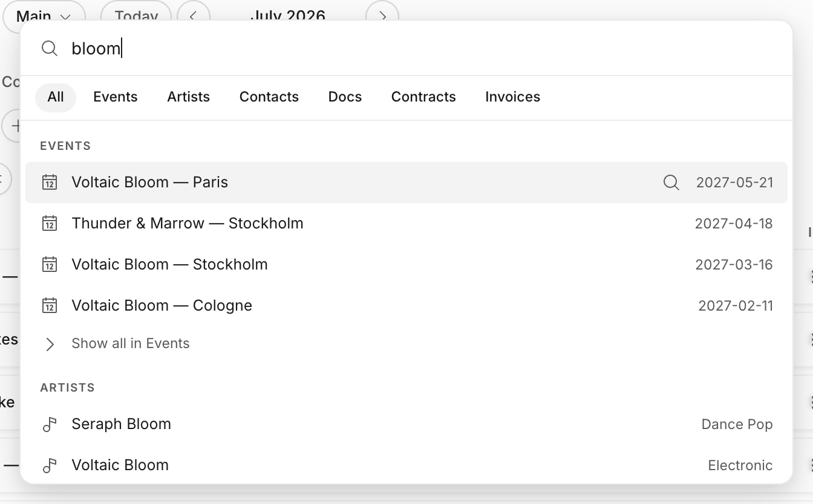Click the magnifier icon in the Paris row

[x=671, y=182]
